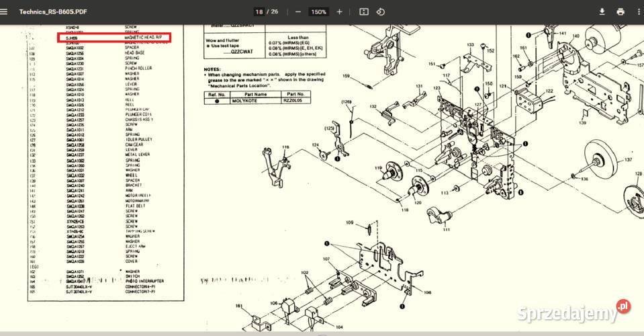
Task: Click part number SJT30440LX-V
Action: (x=79, y=287)
